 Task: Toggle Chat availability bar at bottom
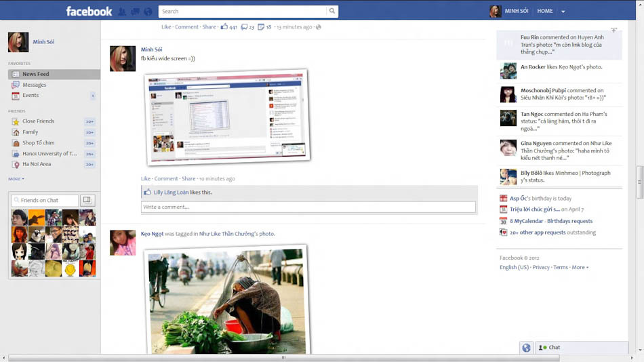point(581,348)
